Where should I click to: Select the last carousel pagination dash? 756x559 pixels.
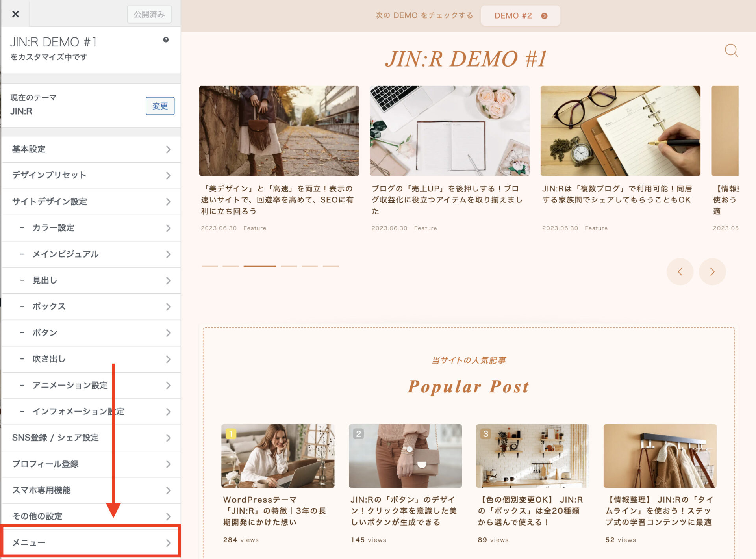(331, 266)
